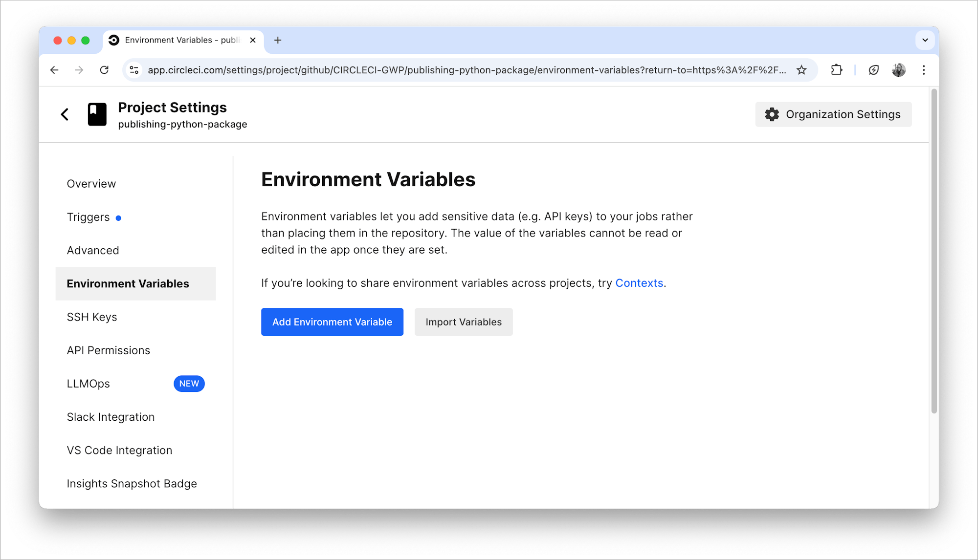Open the Chrome three-dot menu

click(923, 70)
